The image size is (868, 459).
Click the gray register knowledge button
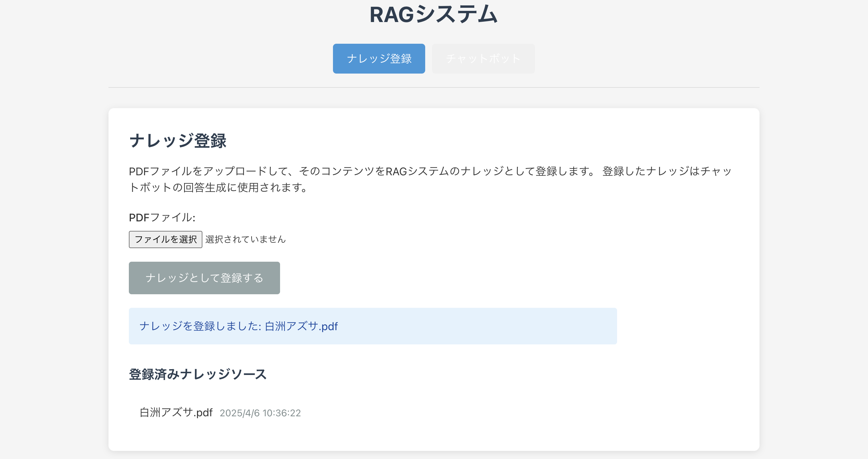pyautogui.click(x=204, y=278)
